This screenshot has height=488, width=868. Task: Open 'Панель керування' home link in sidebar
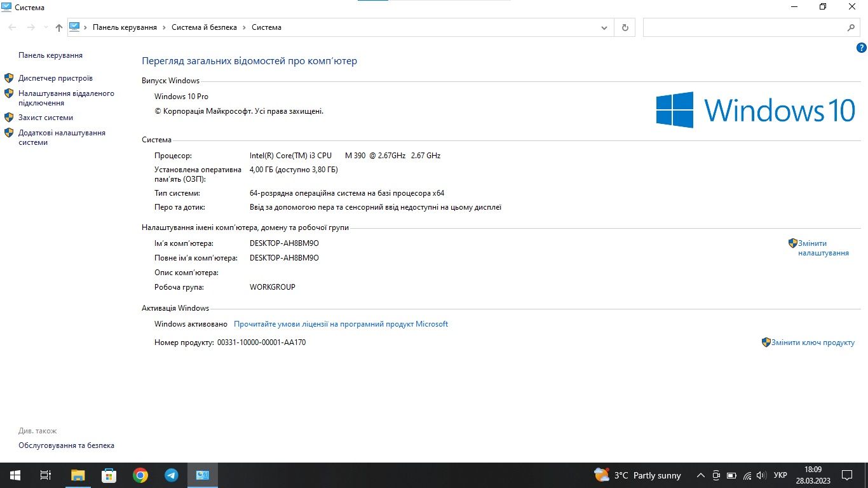(50, 55)
